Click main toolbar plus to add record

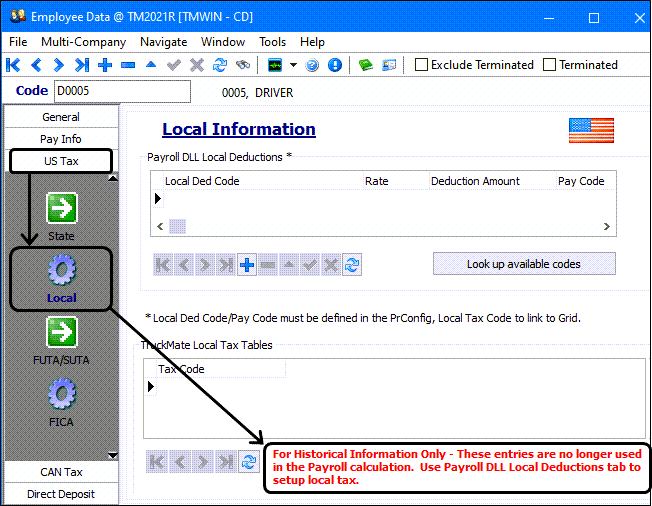coord(104,65)
